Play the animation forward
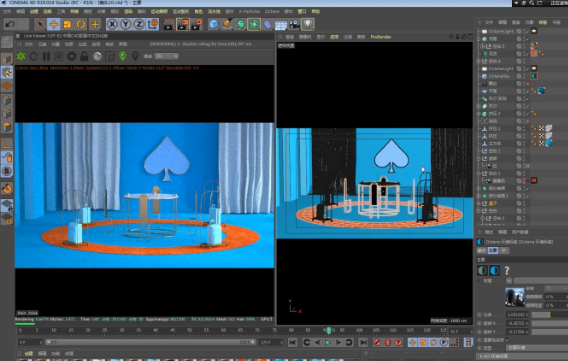 pyautogui.click(x=328, y=342)
